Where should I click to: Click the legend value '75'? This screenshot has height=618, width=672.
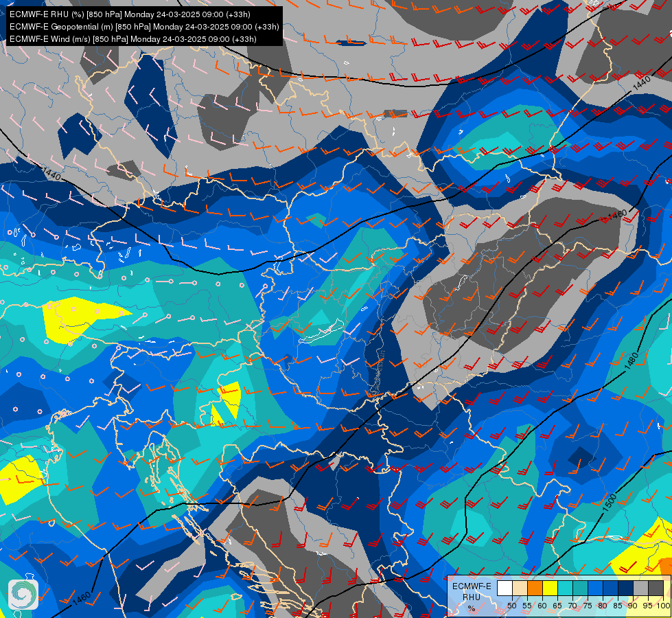(x=588, y=606)
